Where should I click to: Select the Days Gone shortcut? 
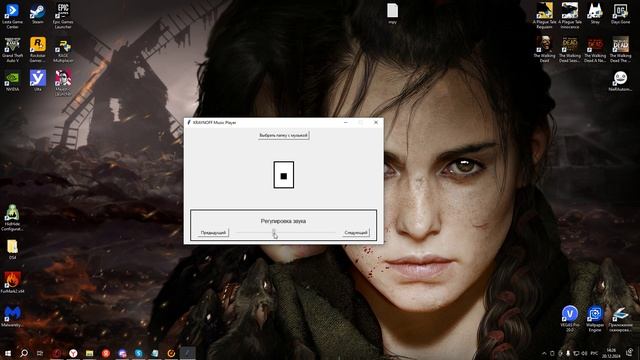[620, 13]
